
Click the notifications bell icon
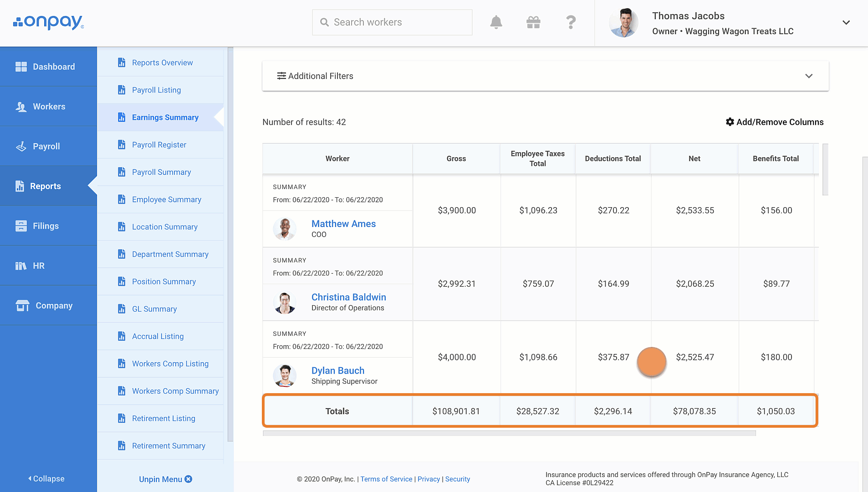tap(496, 22)
